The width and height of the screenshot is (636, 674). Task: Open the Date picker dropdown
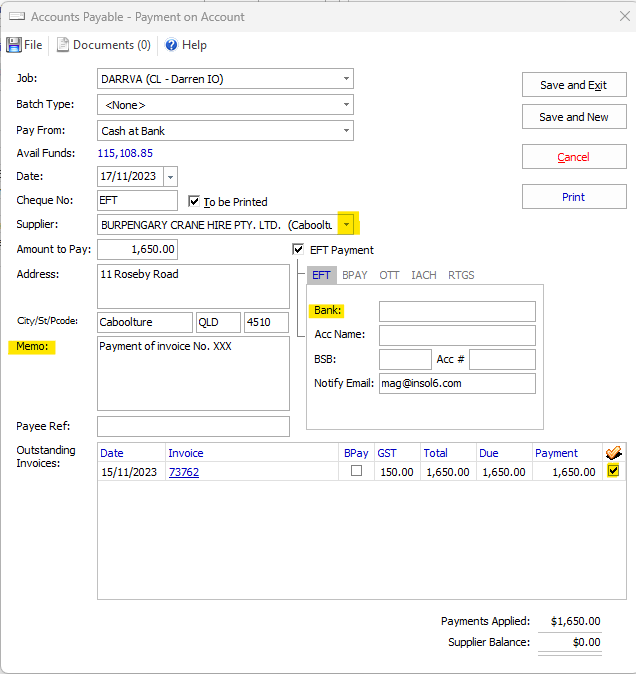click(x=169, y=177)
